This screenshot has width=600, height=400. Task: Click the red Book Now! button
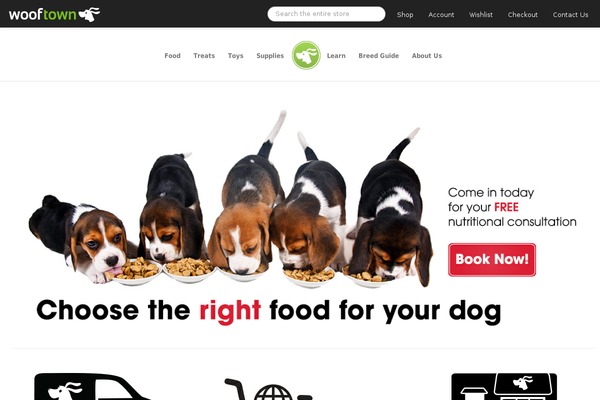pyautogui.click(x=492, y=260)
